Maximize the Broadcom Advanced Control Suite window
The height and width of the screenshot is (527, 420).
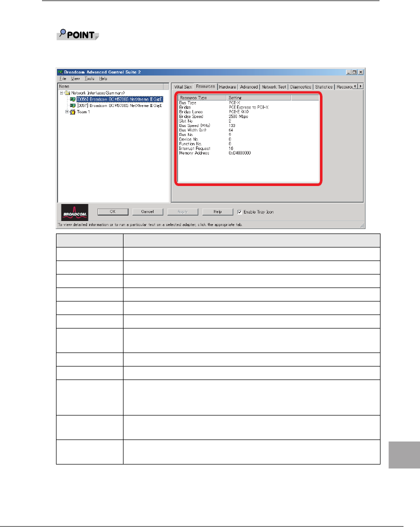(x=354, y=72)
